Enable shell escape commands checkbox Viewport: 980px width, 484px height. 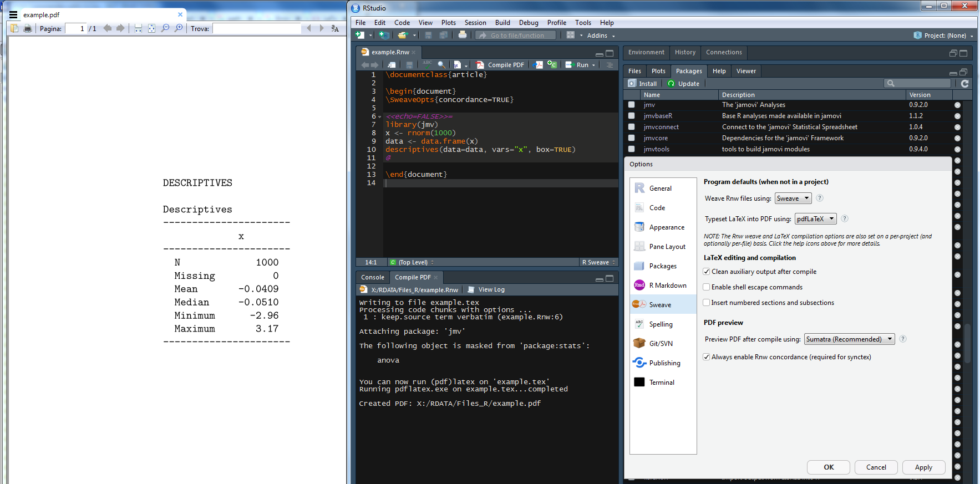click(707, 287)
